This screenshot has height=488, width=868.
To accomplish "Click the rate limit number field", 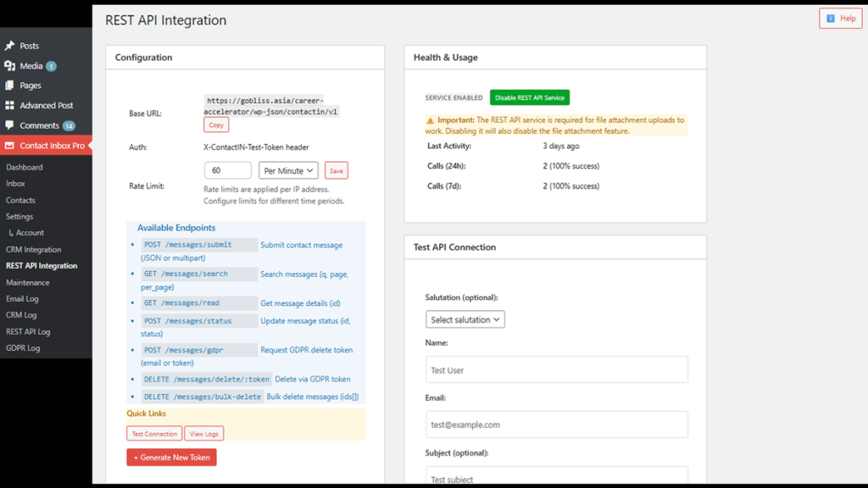I will point(227,171).
